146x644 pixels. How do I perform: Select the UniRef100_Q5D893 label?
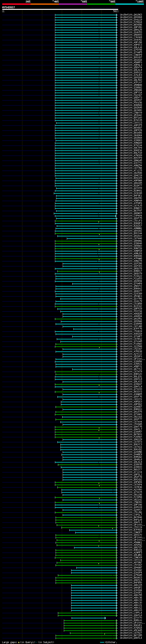tap(131, 35)
